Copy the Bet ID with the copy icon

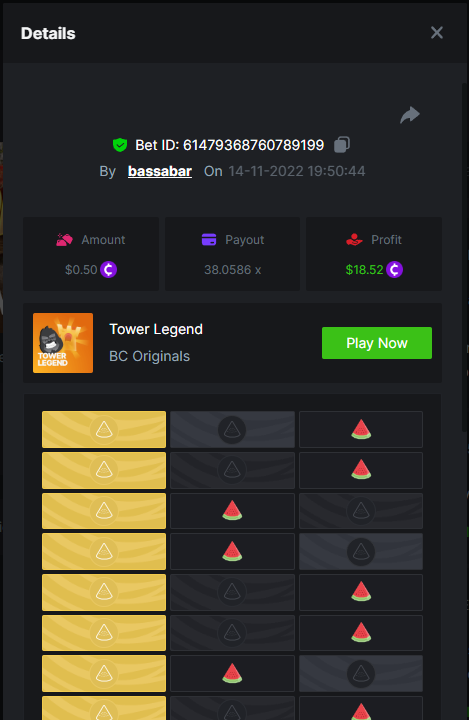coord(341,144)
